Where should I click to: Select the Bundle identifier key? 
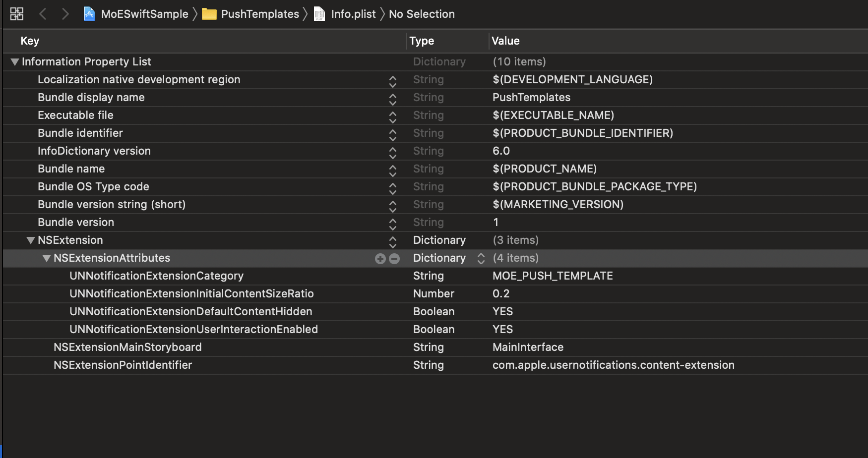point(80,133)
